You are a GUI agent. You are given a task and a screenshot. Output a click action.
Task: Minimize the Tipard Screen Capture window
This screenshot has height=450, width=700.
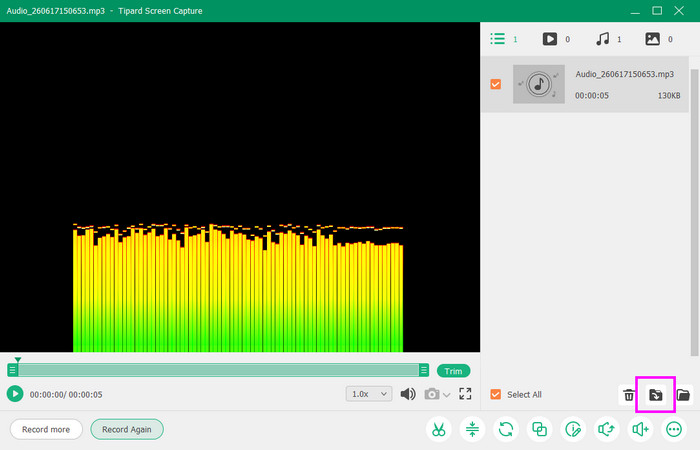(x=635, y=11)
